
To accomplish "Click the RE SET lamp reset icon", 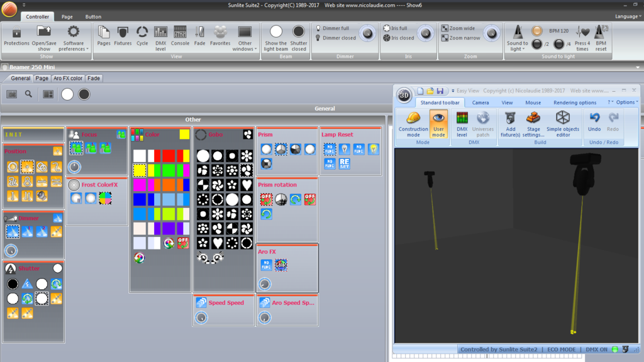I will 344,163.
